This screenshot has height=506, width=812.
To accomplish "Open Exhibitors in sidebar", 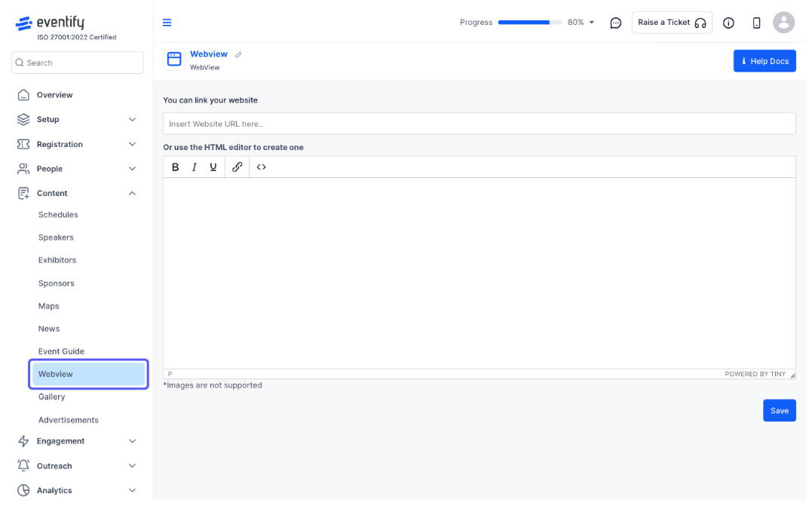I will click(57, 260).
